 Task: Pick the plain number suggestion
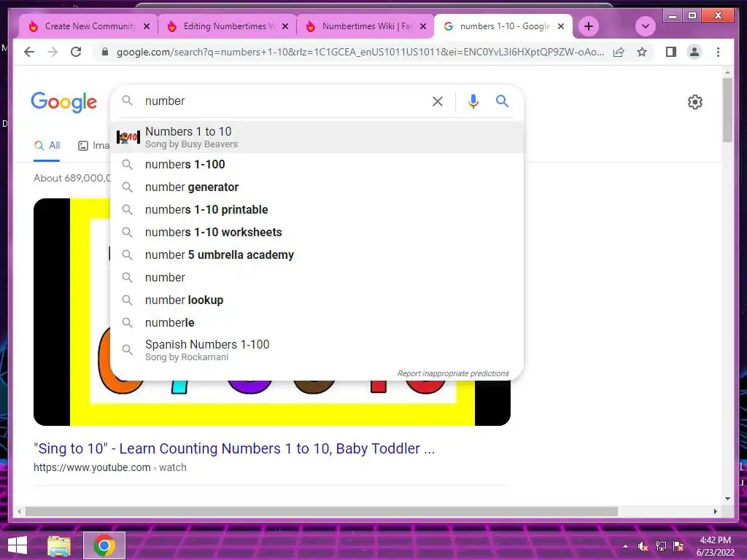point(317,278)
